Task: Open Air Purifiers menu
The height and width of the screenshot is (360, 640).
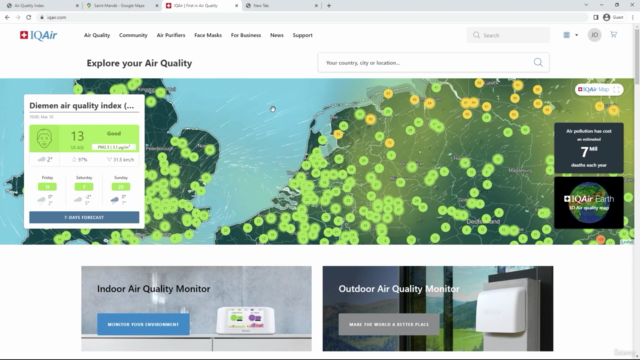Action: [x=171, y=35]
